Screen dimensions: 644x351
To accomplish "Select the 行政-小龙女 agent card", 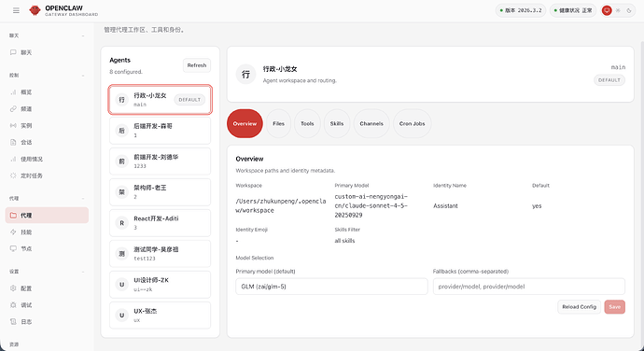I will (161, 100).
